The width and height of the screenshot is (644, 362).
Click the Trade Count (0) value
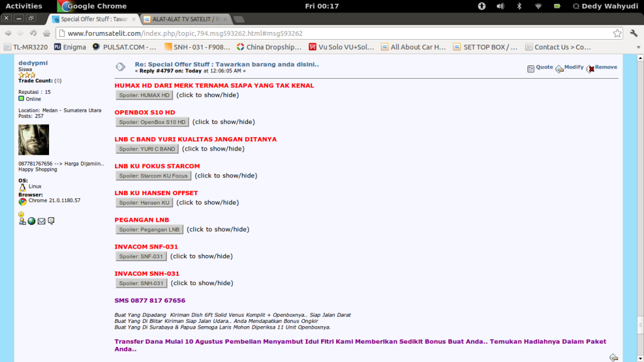(58, 81)
